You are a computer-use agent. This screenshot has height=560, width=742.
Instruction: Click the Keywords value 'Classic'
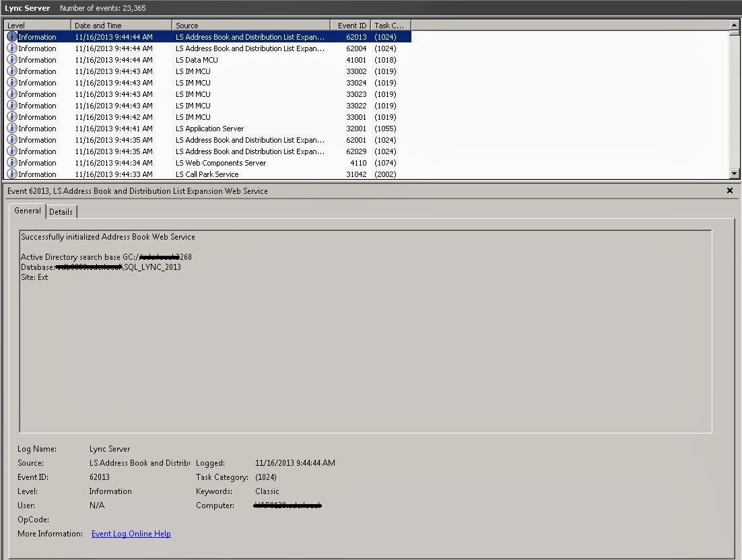pyautogui.click(x=267, y=491)
